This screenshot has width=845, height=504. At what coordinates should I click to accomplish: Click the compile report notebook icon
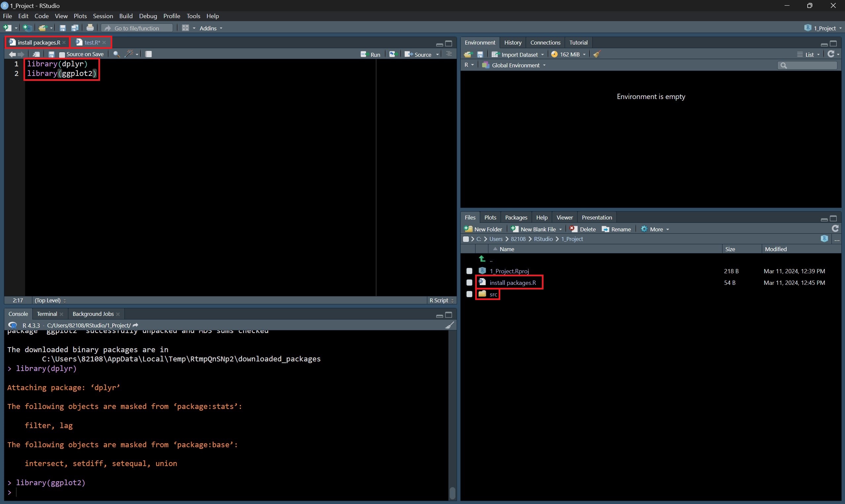pos(149,54)
